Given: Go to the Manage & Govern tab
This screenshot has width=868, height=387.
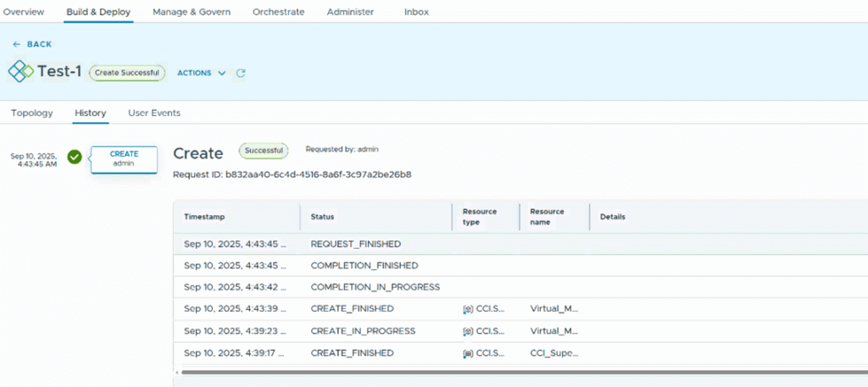Looking at the screenshot, I should point(192,12).
